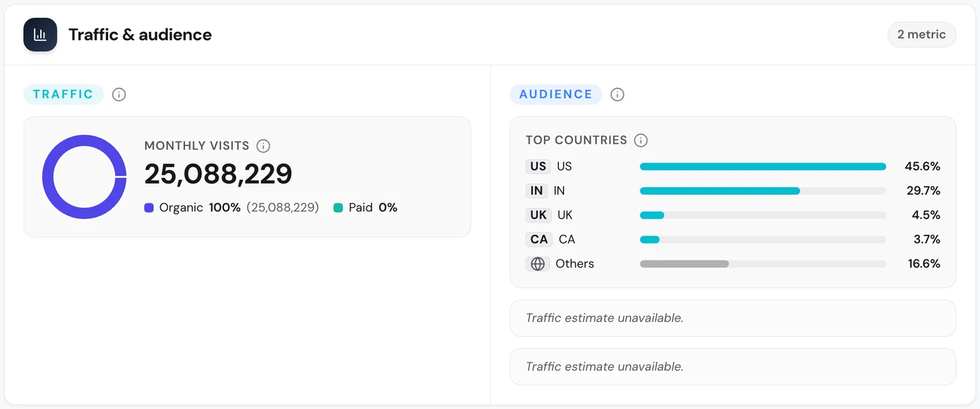
Task: Click the UK country code badge
Action: [x=538, y=215]
